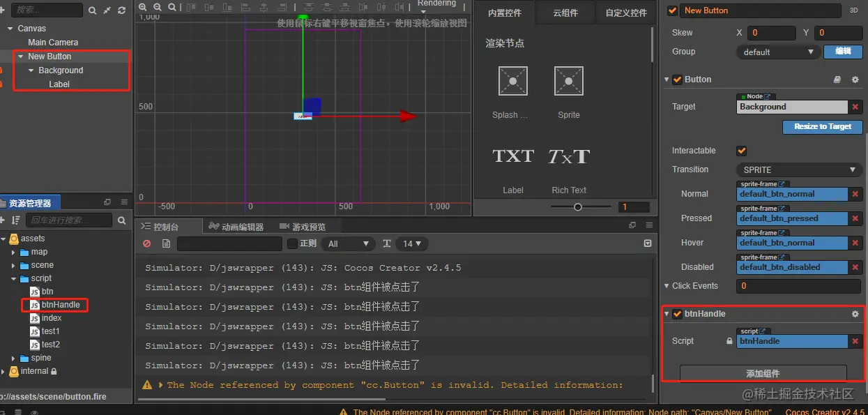Open the console log level All dropdown
The image size is (868, 415).
tap(349, 243)
